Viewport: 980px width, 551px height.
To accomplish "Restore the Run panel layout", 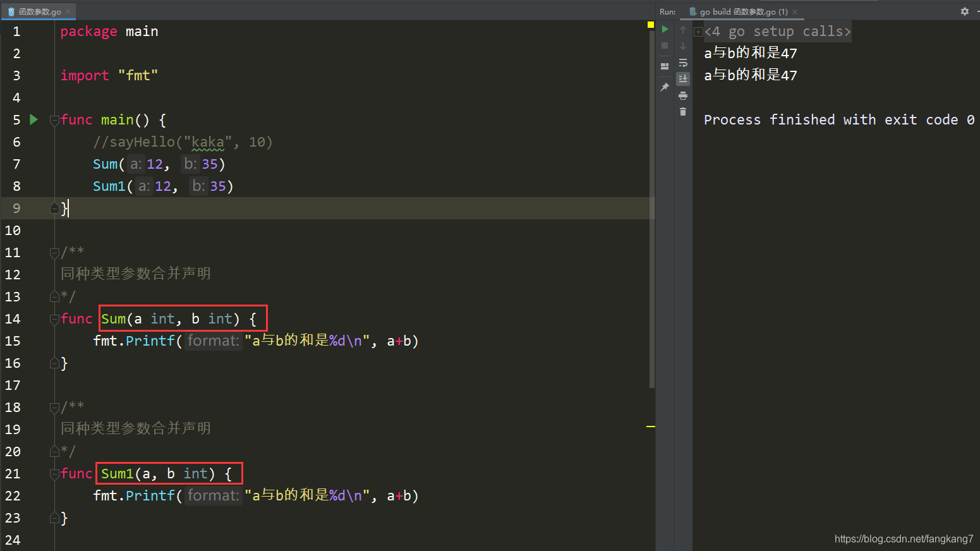I will pyautogui.click(x=665, y=66).
